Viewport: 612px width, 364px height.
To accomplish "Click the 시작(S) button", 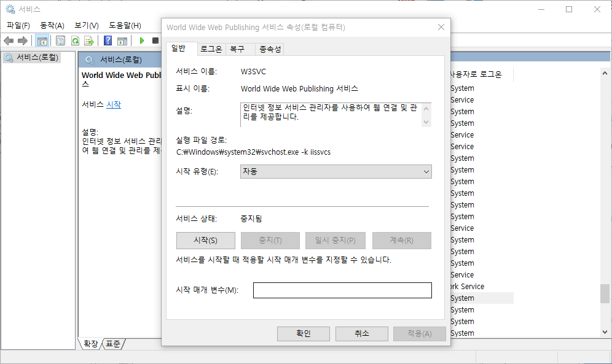I will click(x=206, y=241).
